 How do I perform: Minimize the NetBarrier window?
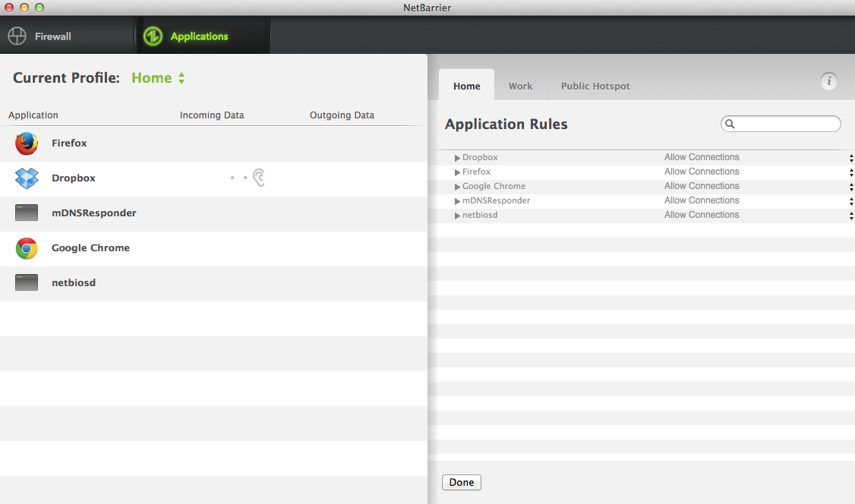24,8
